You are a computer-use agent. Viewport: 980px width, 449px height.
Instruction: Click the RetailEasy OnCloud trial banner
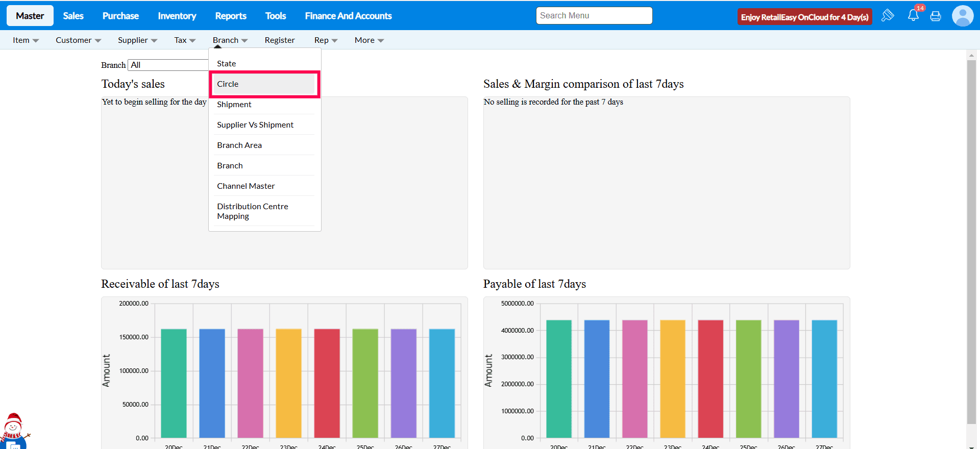pyautogui.click(x=804, y=17)
